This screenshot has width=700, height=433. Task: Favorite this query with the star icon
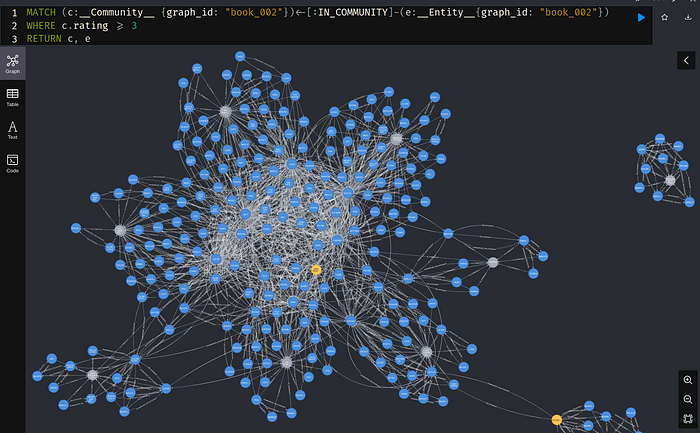click(664, 17)
